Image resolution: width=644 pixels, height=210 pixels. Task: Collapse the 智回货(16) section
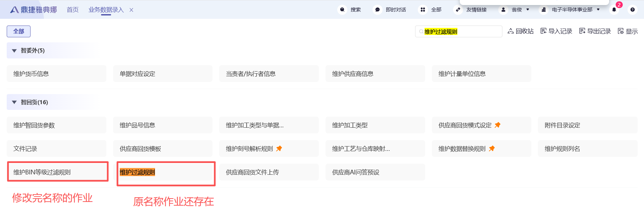(14, 102)
